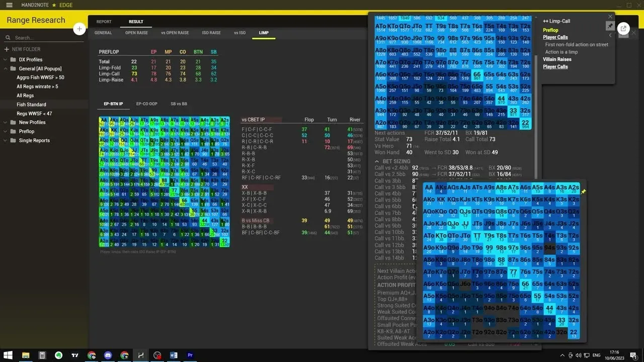Click the DX Profiles folder icon

13,59
